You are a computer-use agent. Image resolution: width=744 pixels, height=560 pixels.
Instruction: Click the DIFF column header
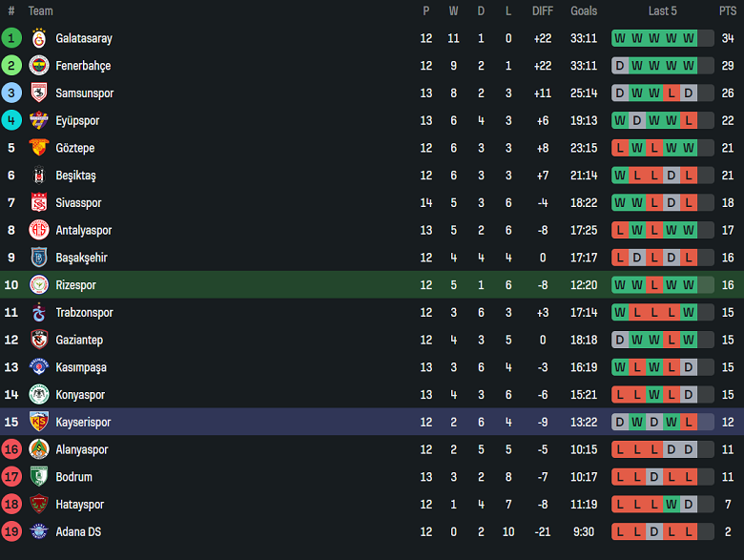tap(543, 11)
